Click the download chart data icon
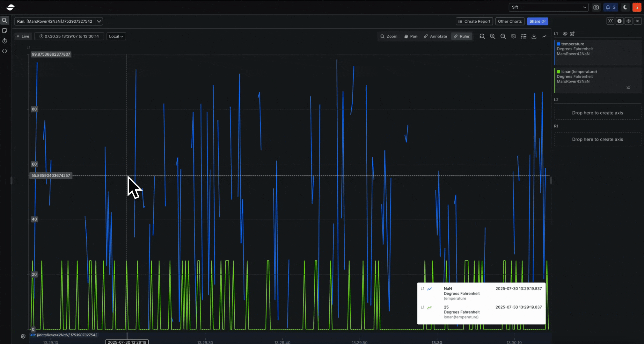 point(534,36)
